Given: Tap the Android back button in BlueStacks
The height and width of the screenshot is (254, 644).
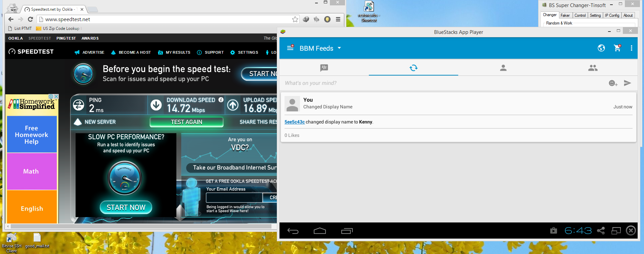Looking at the screenshot, I should (293, 231).
